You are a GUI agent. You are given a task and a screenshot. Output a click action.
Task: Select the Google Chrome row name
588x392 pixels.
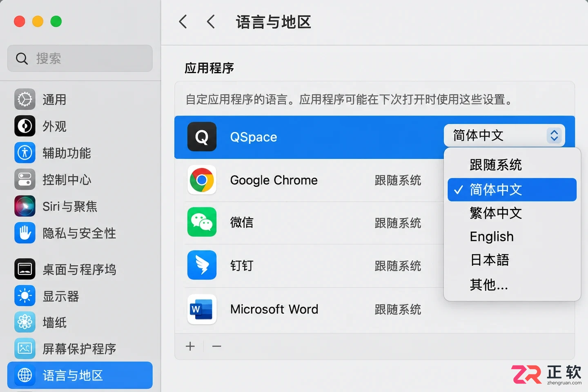point(274,180)
